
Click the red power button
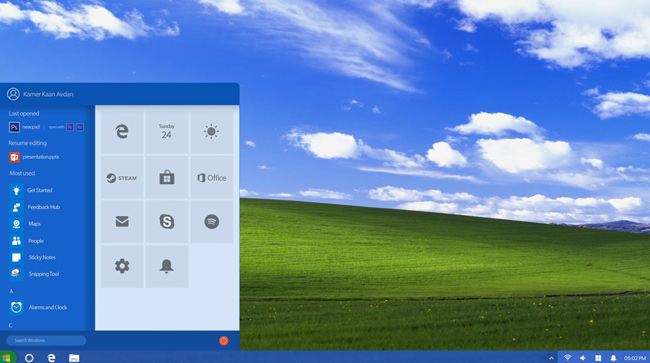(x=223, y=341)
